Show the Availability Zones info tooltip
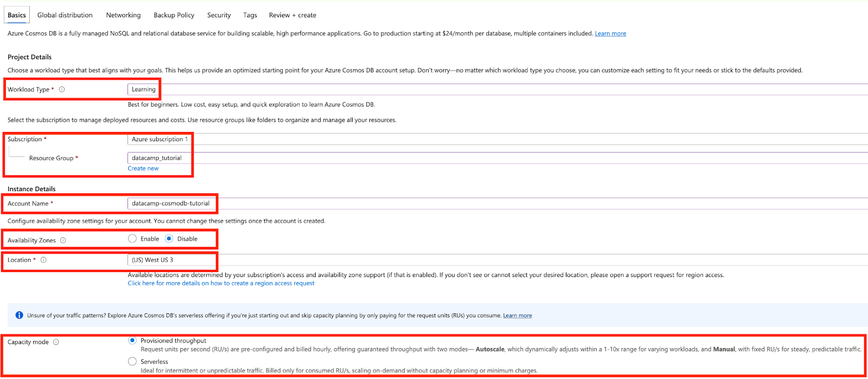 63,241
